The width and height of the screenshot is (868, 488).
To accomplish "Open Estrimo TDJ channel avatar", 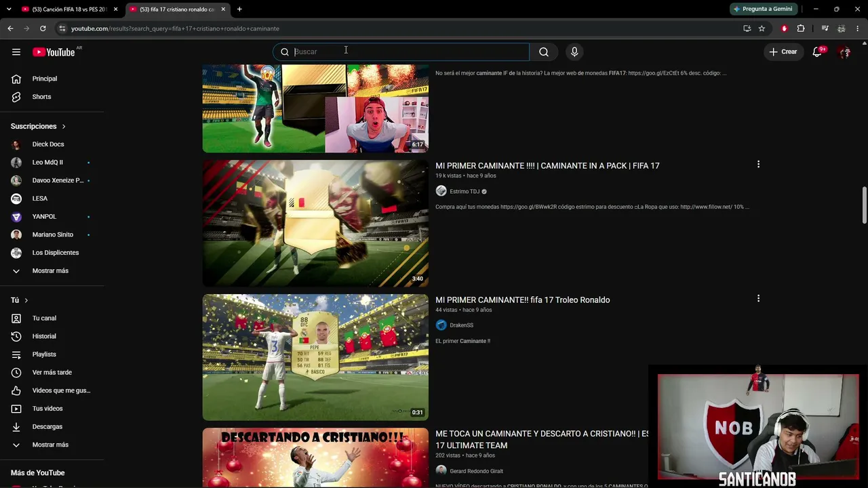I will (x=441, y=191).
